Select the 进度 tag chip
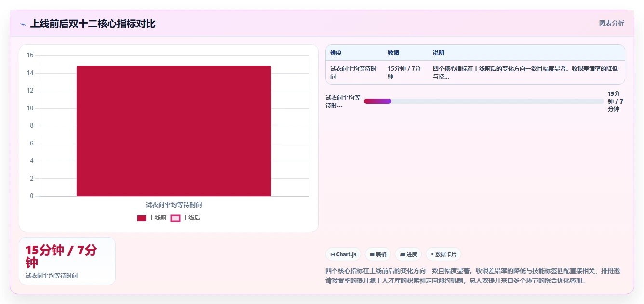This screenshot has height=304, width=644. tap(408, 254)
